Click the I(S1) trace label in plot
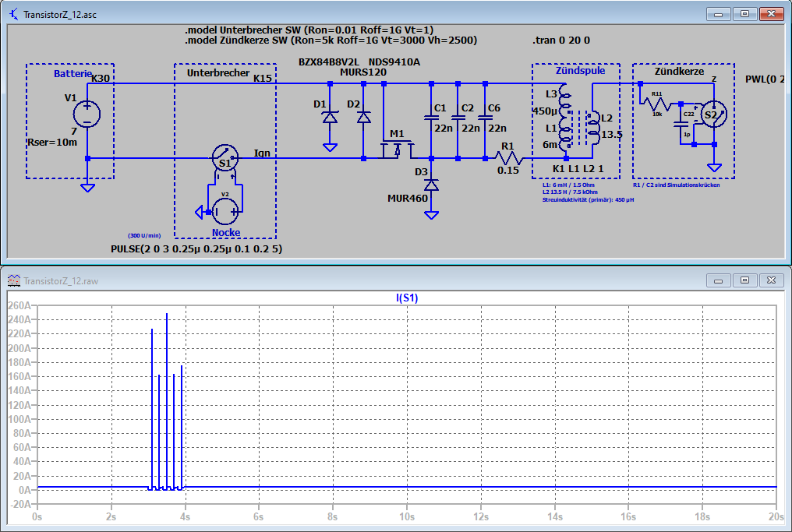Image resolution: width=792 pixels, height=532 pixels. 406,298
